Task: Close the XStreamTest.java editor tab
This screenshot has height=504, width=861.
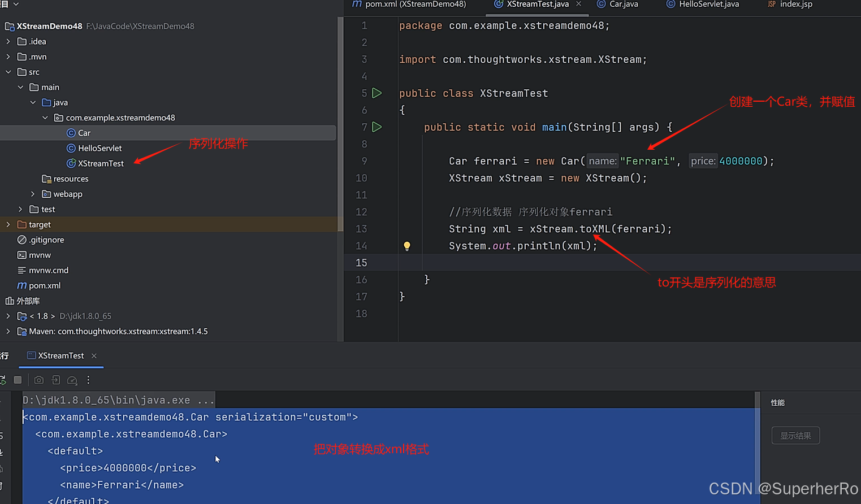Action: pos(578,4)
